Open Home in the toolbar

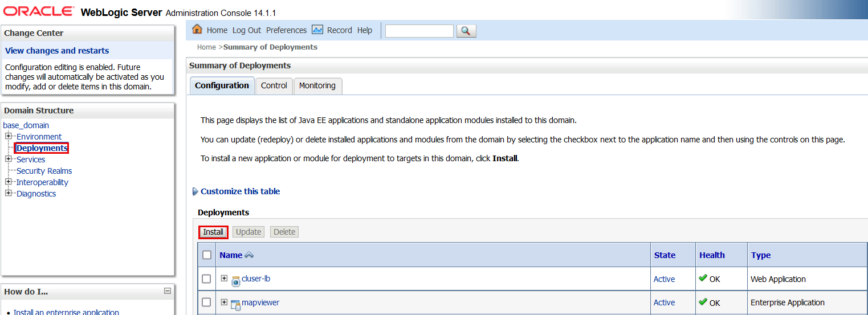coord(217,30)
